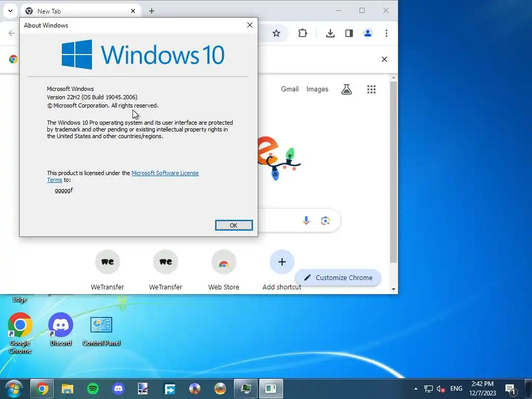Open the Start menu orb
Viewport: 532px width, 399px height.
[x=13, y=389]
